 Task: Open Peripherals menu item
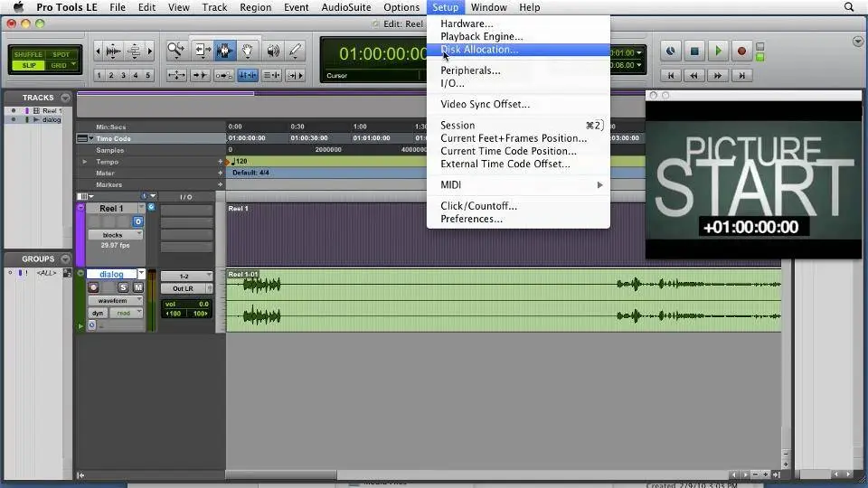518,70
